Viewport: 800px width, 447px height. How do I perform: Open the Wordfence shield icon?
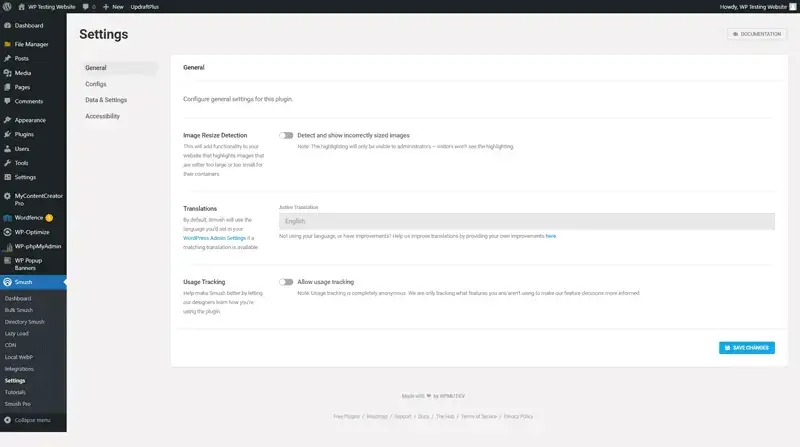tap(8, 217)
